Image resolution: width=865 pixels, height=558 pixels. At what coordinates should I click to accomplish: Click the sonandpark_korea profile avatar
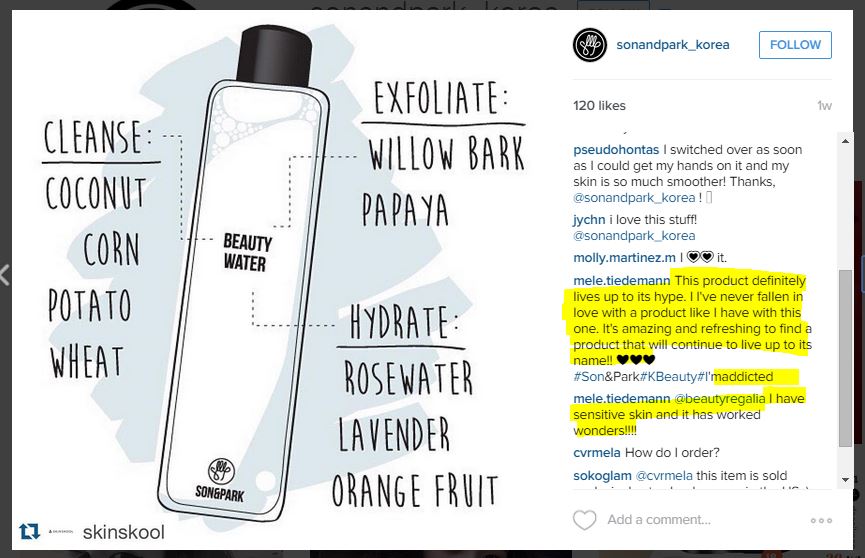[590, 45]
